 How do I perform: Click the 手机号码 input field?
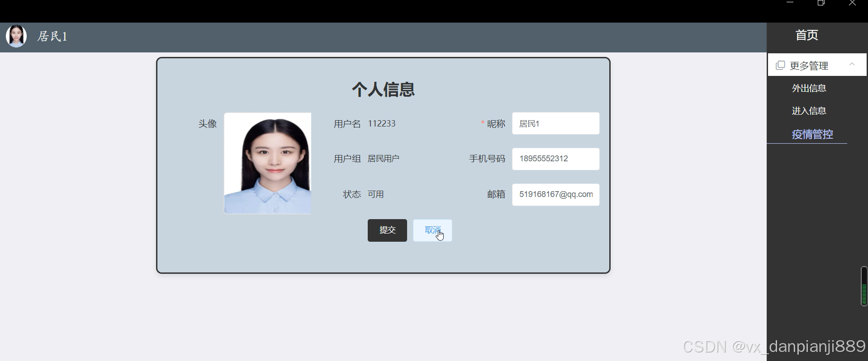[555, 159]
